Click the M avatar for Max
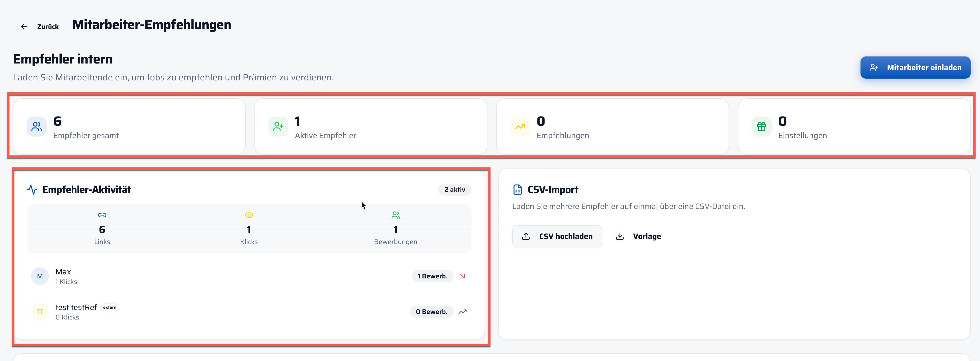Viewport: 980px width, 361px height. (x=40, y=276)
